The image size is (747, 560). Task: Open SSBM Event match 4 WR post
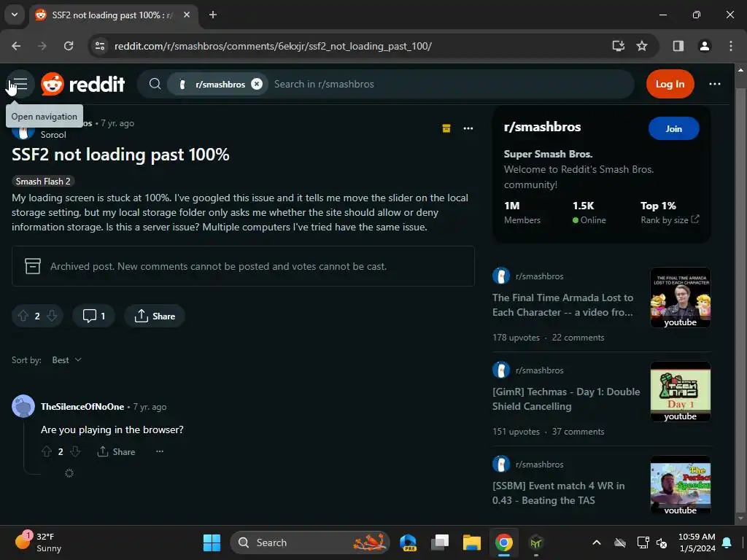pos(558,493)
